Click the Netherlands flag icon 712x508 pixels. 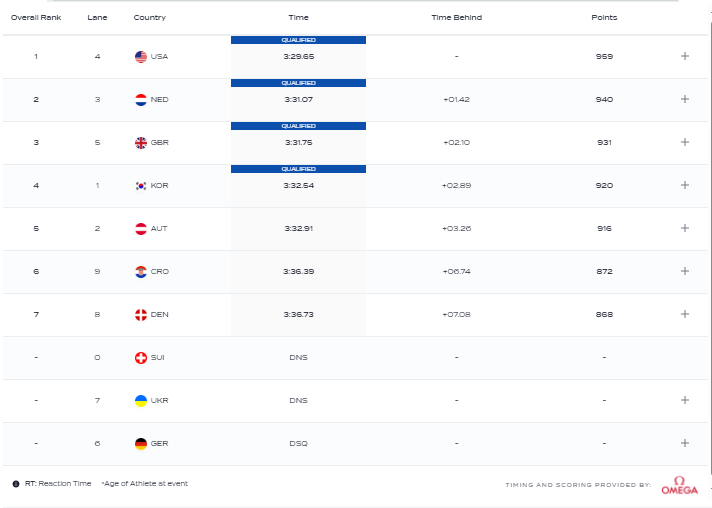pos(141,100)
